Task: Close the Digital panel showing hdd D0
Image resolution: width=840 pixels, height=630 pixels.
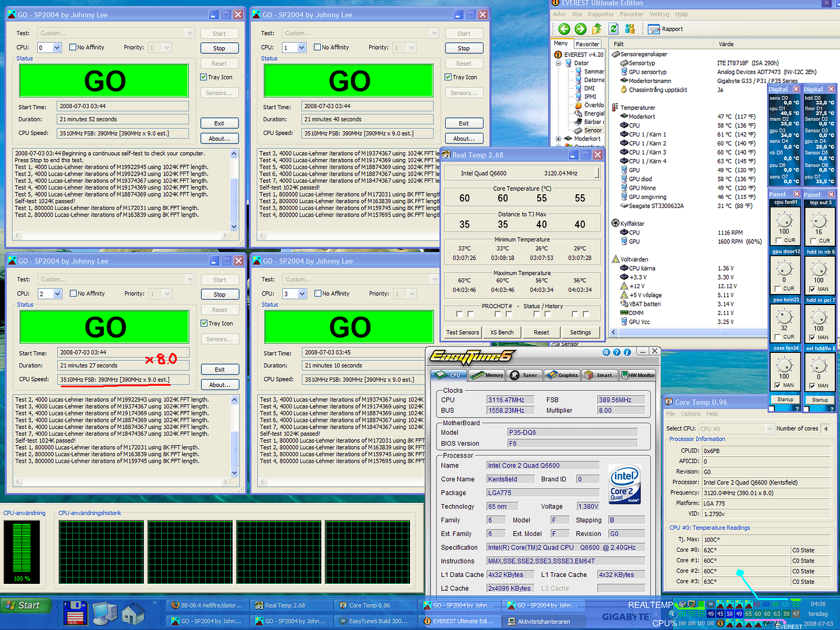Action: (x=831, y=89)
